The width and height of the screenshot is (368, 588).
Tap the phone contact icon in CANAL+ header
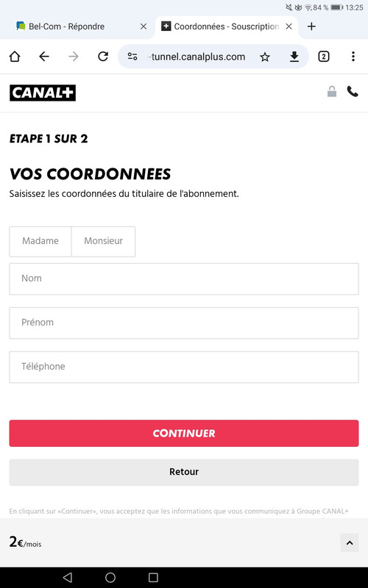pos(353,91)
